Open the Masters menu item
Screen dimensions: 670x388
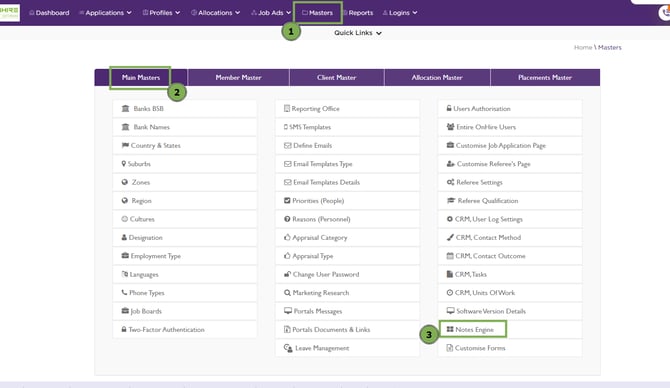[317, 13]
